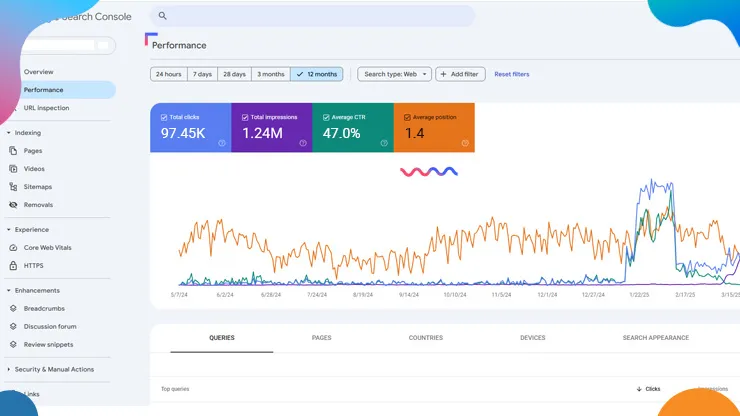Collapse the Indexing section
This screenshot has width=740, height=416.
click(x=9, y=133)
